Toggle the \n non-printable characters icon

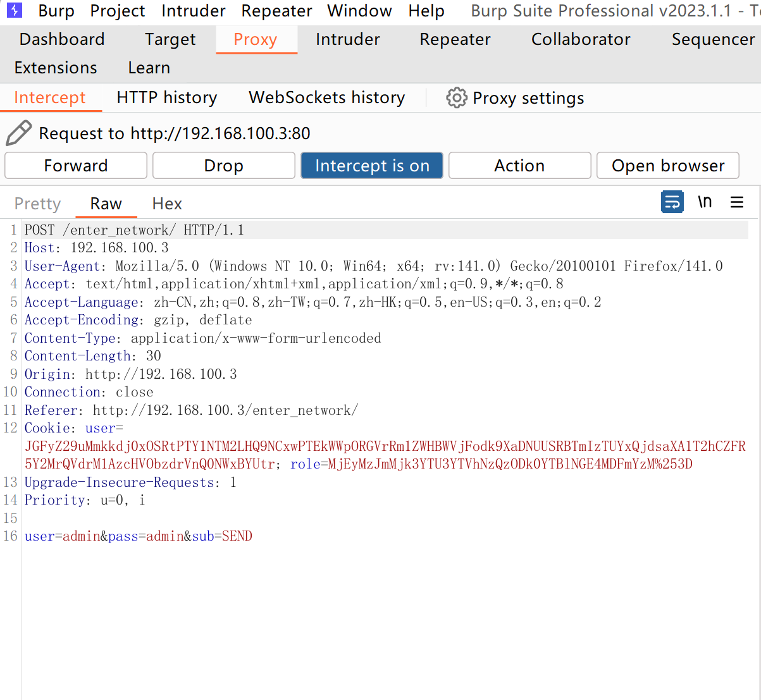705,202
